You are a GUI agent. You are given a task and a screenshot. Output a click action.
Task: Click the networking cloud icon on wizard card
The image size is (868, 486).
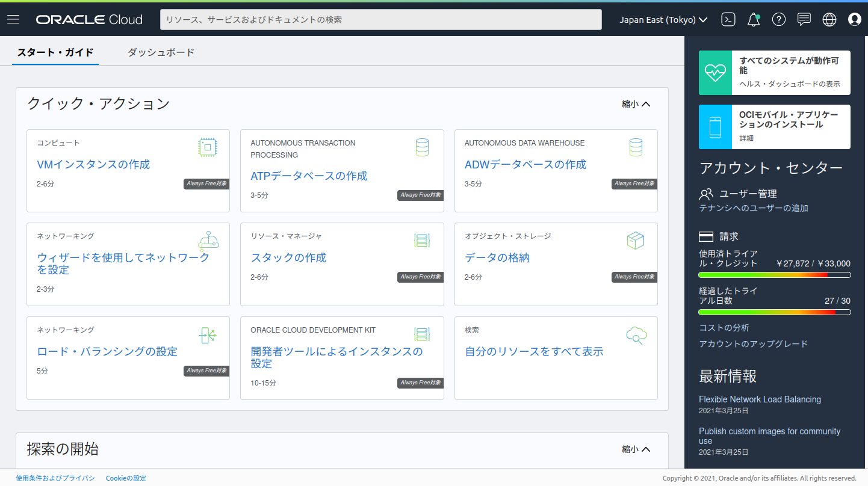(208, 241)
